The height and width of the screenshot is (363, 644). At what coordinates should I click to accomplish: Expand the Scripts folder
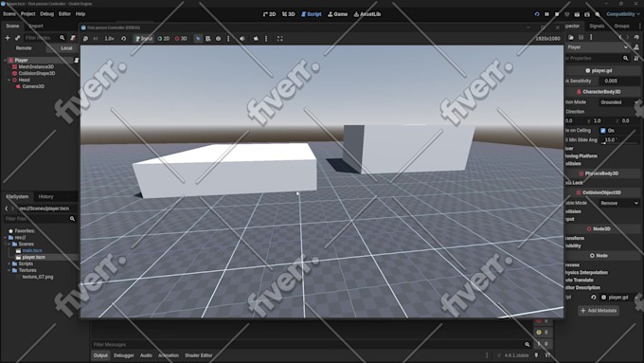9,263
